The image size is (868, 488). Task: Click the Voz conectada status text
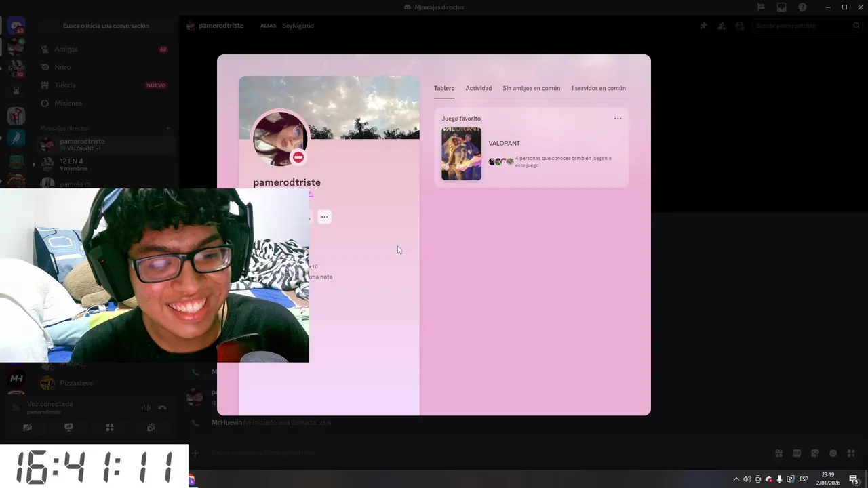point(50,404)
